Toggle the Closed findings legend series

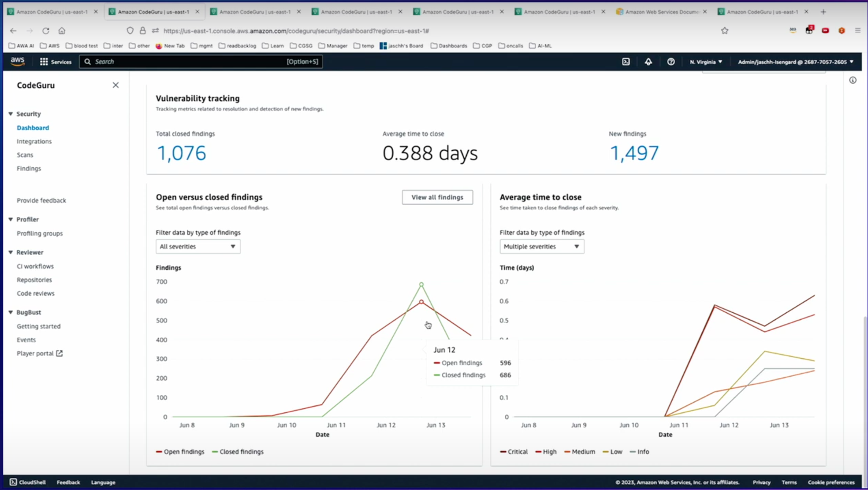click(x=238, y=452)
